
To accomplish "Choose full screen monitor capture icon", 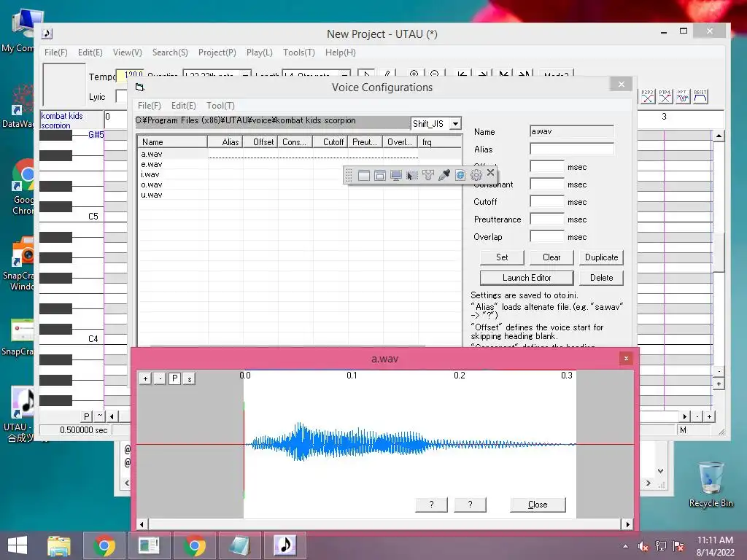I will (x=396, y=175).
